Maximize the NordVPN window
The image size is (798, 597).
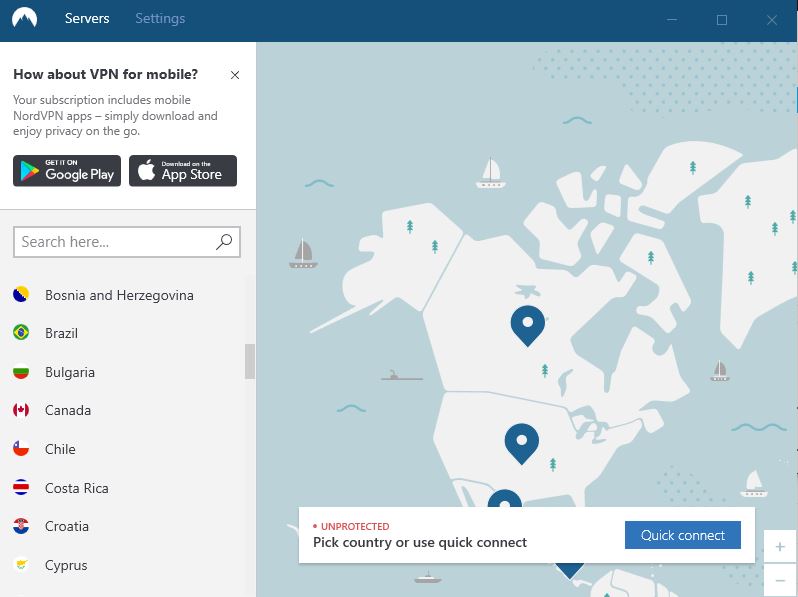722,20
